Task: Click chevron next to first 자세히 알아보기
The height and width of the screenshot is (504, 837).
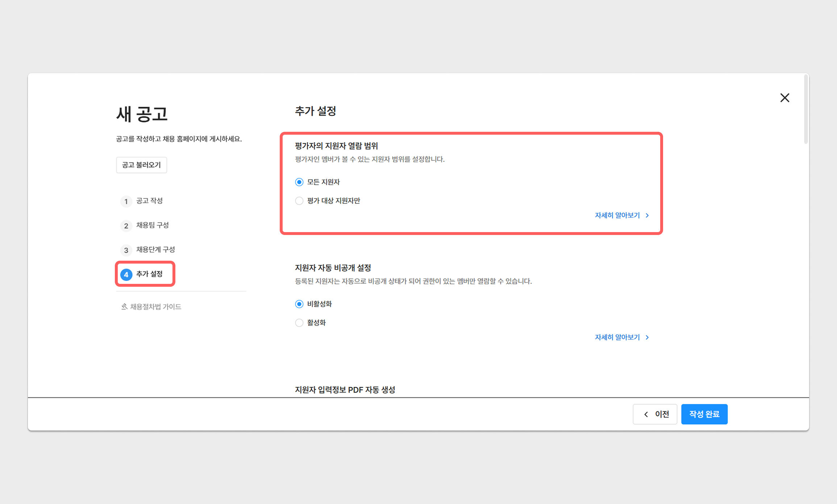Action: click(x=647, y=215)
